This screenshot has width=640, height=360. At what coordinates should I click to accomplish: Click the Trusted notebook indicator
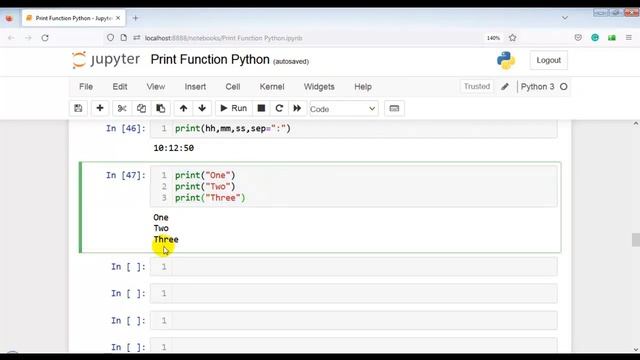(476, 87)
